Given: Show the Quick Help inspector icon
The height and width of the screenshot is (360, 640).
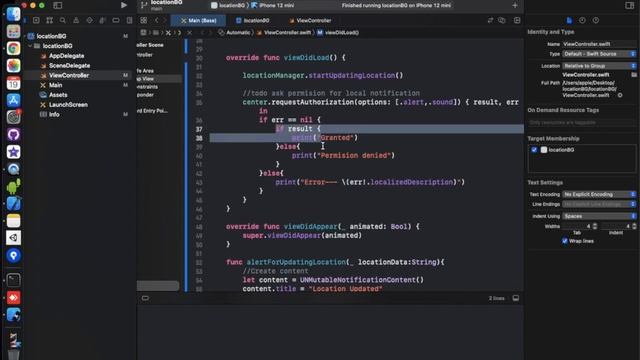Looking at the screenshot, I should 596,20.
